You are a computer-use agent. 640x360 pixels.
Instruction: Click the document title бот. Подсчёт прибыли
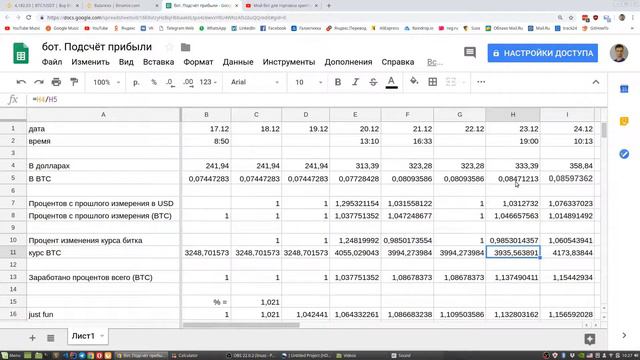tap(97, 47)
